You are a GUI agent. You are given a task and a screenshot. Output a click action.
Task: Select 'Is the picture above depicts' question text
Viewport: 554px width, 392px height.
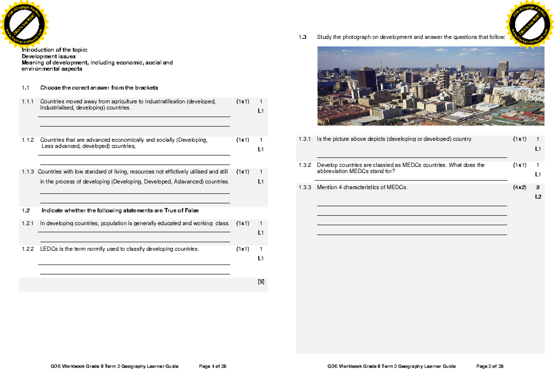pos(394,139)
